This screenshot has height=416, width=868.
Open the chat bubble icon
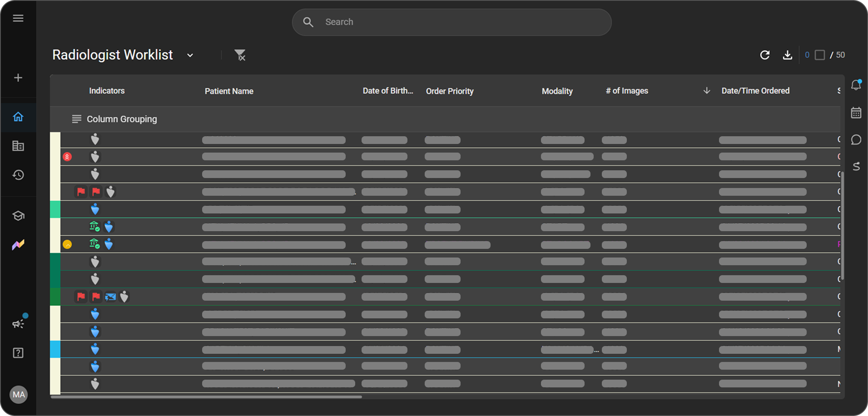point(856,139)
